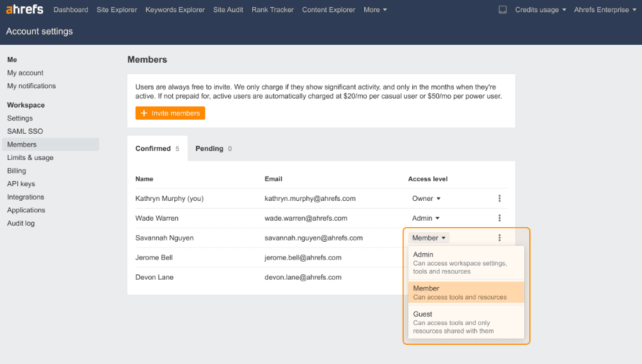Click the Access level column header
The width and height of the screenshot is (642, 364).
pyautogui.click(x=428, y=178)
